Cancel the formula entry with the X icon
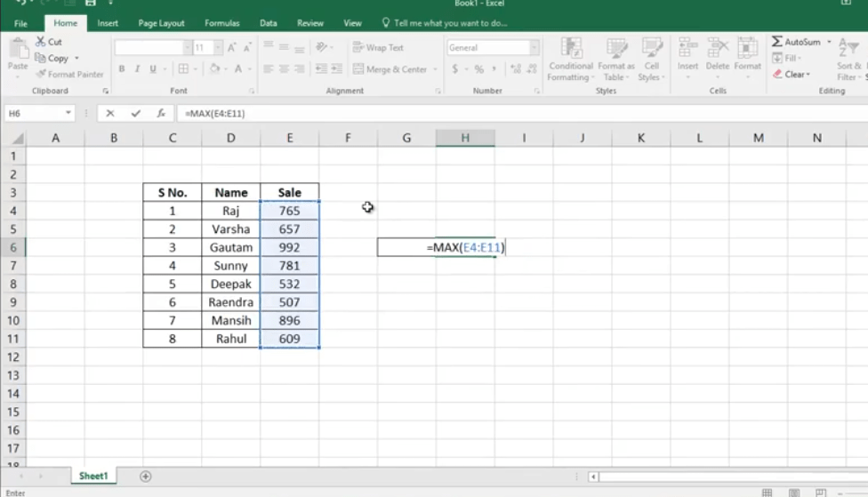This screenshot has width=868, height=497. [x=110, y=114]
